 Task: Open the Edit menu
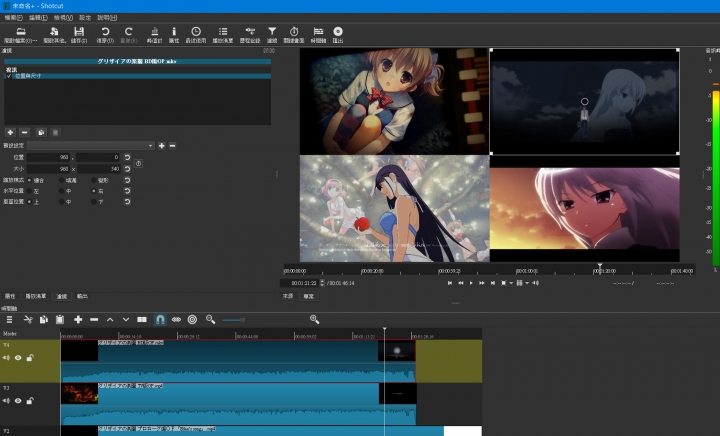click(38, 18)
